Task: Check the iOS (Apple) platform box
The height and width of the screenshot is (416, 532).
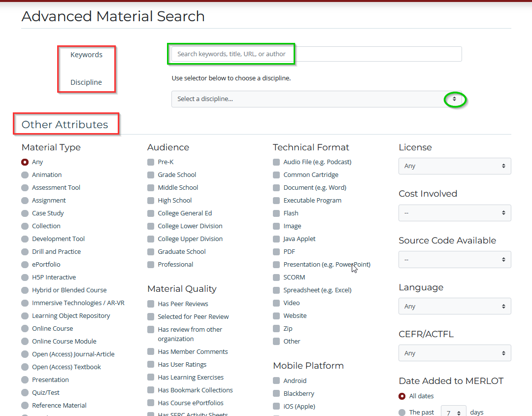Action: coord(276,407)
